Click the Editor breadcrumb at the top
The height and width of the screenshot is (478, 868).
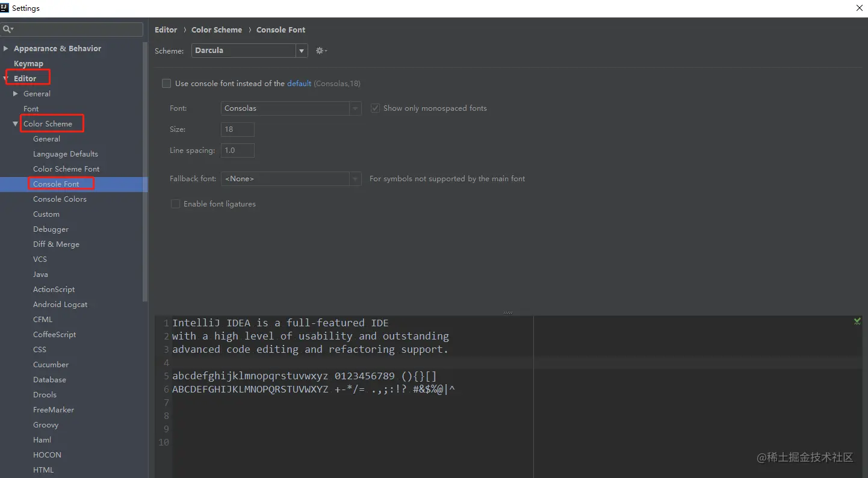(x=166, y=29)
